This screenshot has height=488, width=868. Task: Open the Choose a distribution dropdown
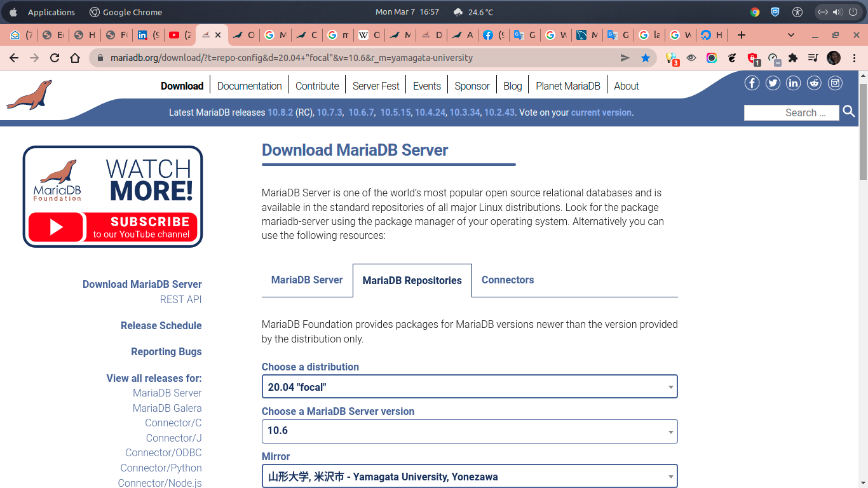pyautogui.click(x=470, y=386)
